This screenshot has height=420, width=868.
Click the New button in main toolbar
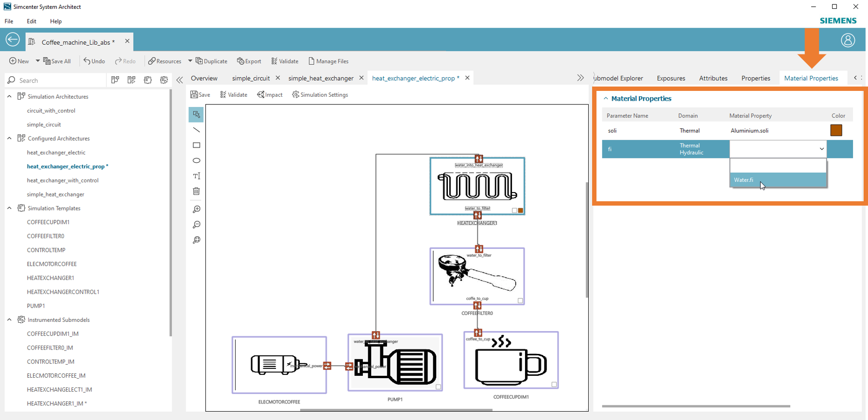coord(19,61)
